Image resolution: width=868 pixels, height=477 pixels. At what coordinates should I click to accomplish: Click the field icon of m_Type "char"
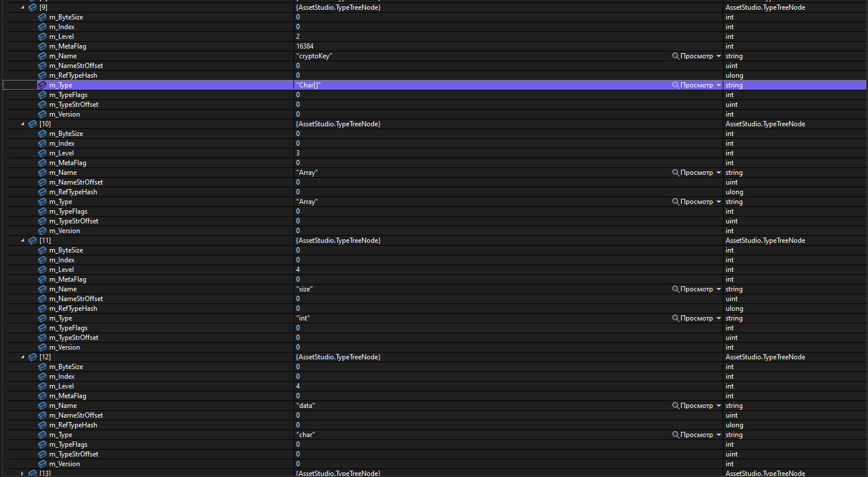coord(42,435)
